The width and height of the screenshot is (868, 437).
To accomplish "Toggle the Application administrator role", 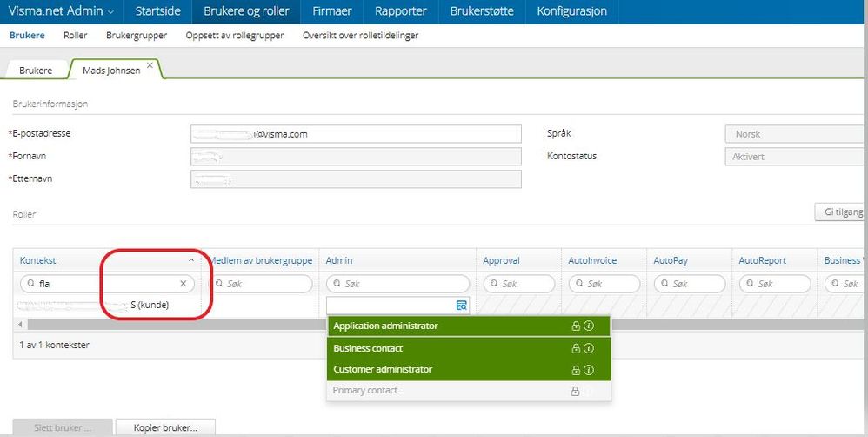I will click(468, 326).
